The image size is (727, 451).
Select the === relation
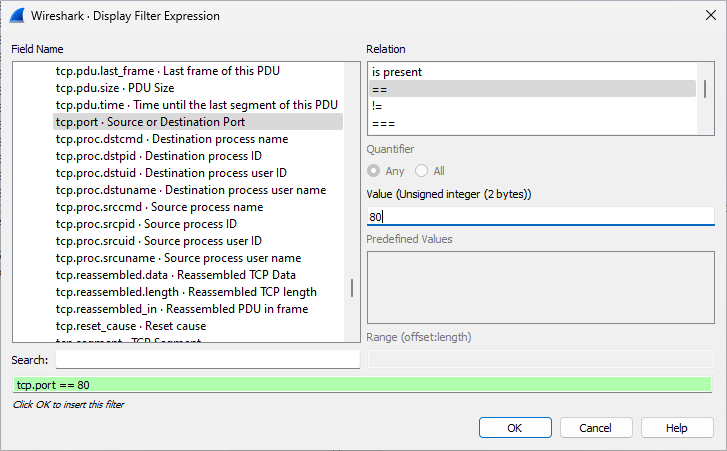533,123
